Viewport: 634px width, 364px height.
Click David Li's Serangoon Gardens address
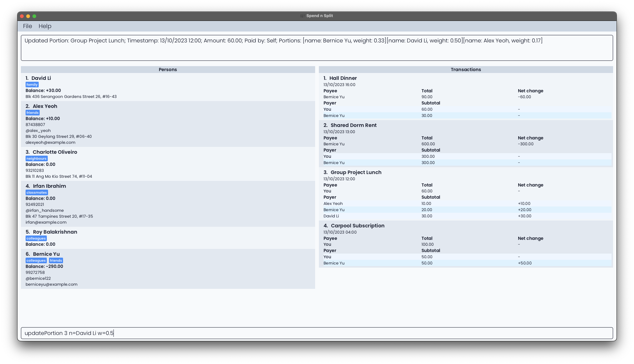[71, 96]
